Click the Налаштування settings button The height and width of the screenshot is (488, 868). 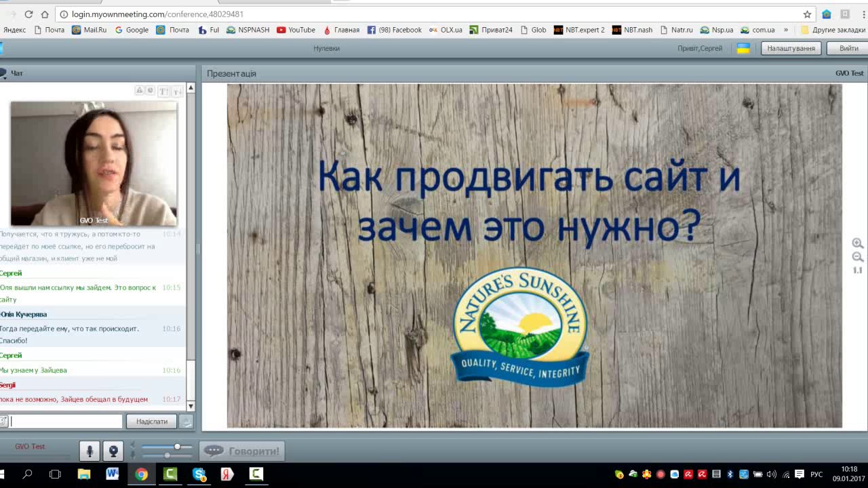click(x=791, y=48)
